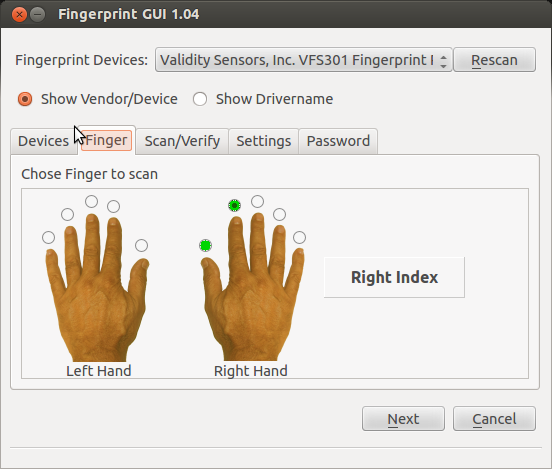Image resolution: width=552 pixels, height=469 pixels.
Task: Open the Fingerprint Devices dropdown
Action: coord(303,60)
